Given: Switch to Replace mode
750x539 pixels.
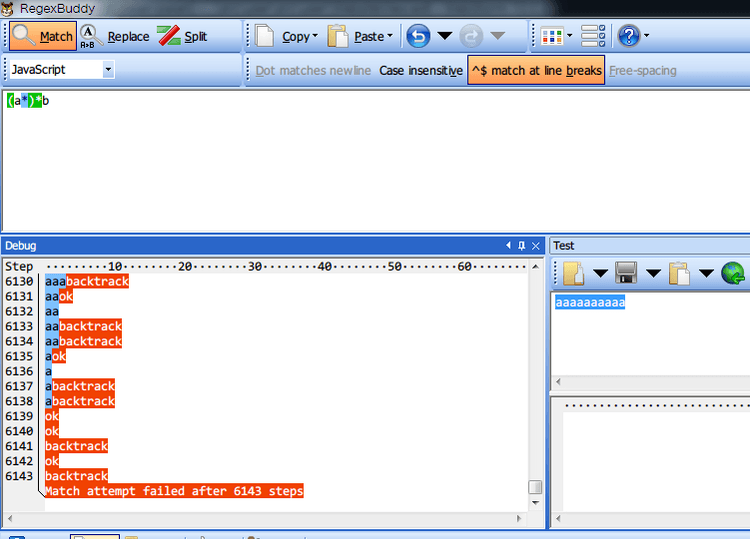Looking at the screenshot, I should [115, 37].
